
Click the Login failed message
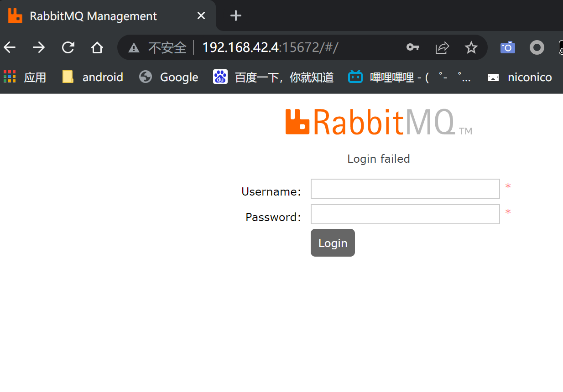(379, 159)
